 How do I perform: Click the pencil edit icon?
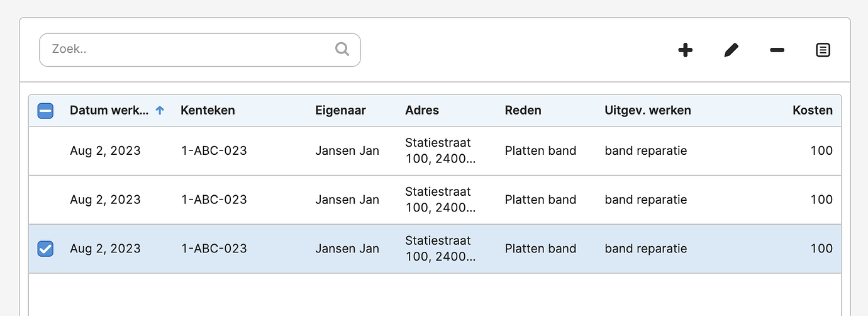pyautogui.click(x=731, y=50)
